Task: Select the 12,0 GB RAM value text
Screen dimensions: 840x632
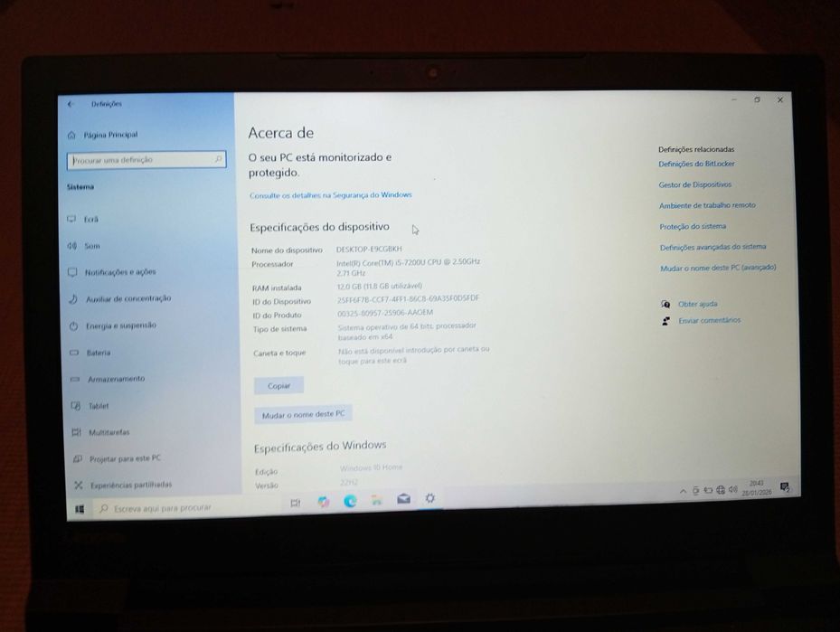Action: [379, 286]
